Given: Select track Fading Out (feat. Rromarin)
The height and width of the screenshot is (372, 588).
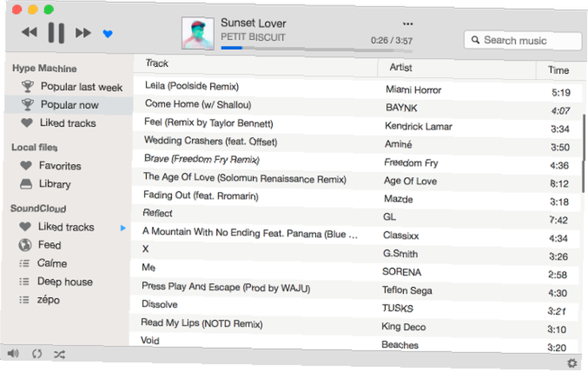Looking at the screenshot, I should (201, 195).
